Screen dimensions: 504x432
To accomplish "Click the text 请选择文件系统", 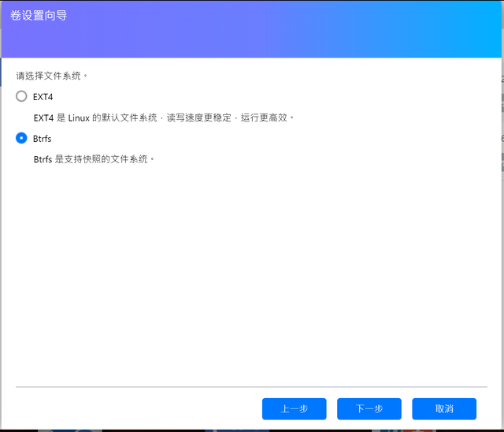I will (x=51, y=76).
